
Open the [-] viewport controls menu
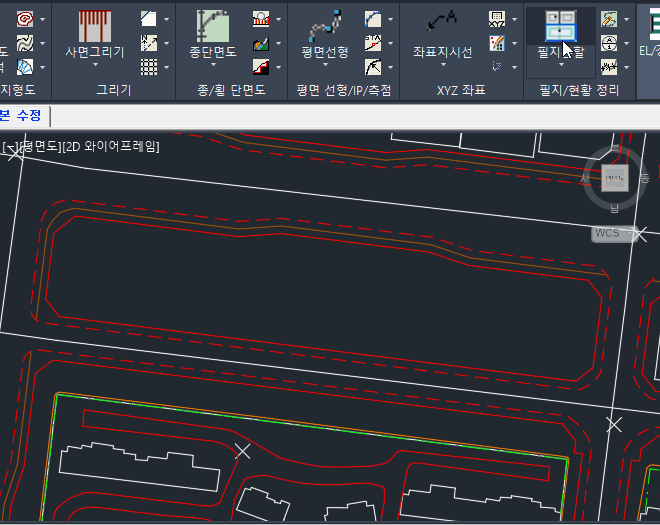10,147
